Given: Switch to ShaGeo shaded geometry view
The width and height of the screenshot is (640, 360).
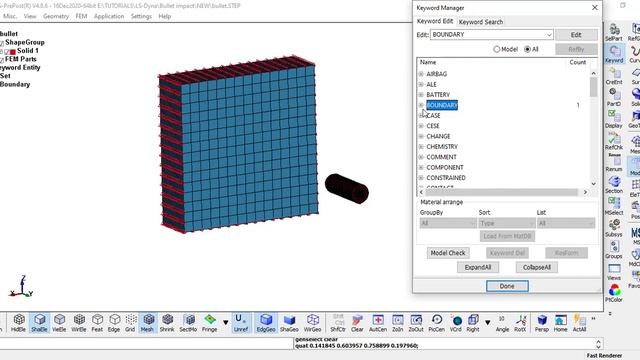Looking at the screenshot, I should [x=289, y=322].
